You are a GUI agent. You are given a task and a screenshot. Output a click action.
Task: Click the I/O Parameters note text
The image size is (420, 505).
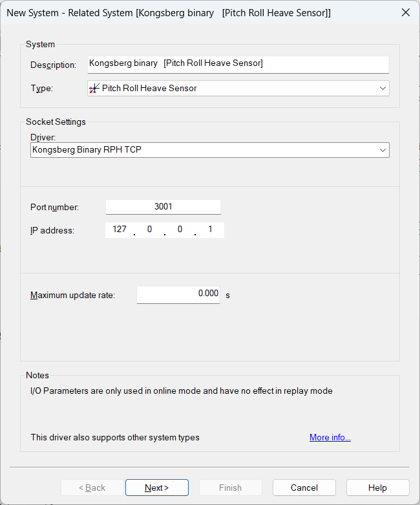tap(181, 391)
